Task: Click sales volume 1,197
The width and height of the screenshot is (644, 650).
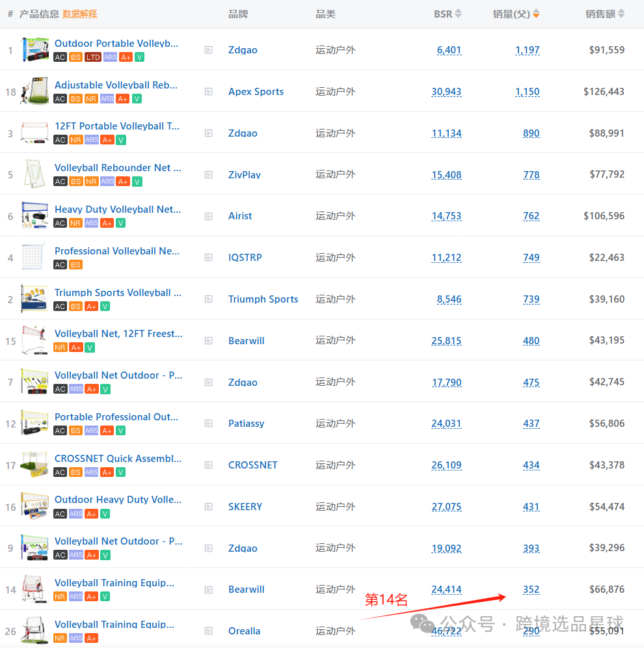Action: point(528,50)
